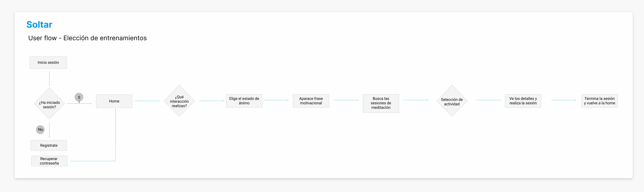This screenshot has height=192, width=644.
Task: Click the 'Registrate' box
Action: click(x=49, y=145)
